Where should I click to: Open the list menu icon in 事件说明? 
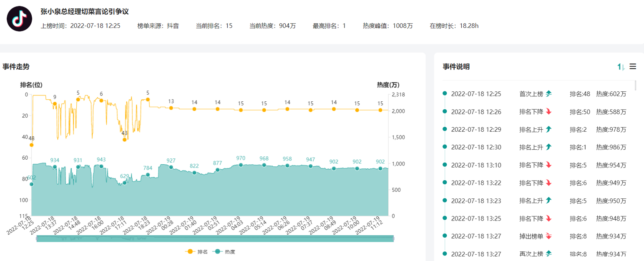point(633,66)
